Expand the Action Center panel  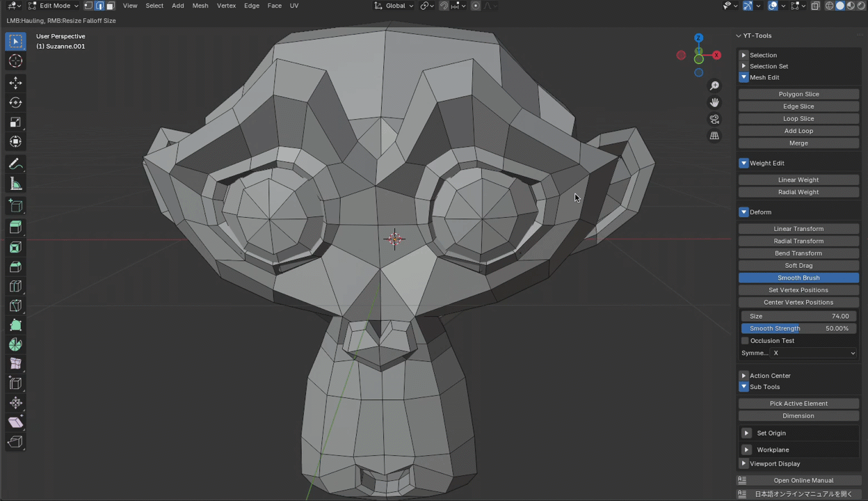[744, 376]
